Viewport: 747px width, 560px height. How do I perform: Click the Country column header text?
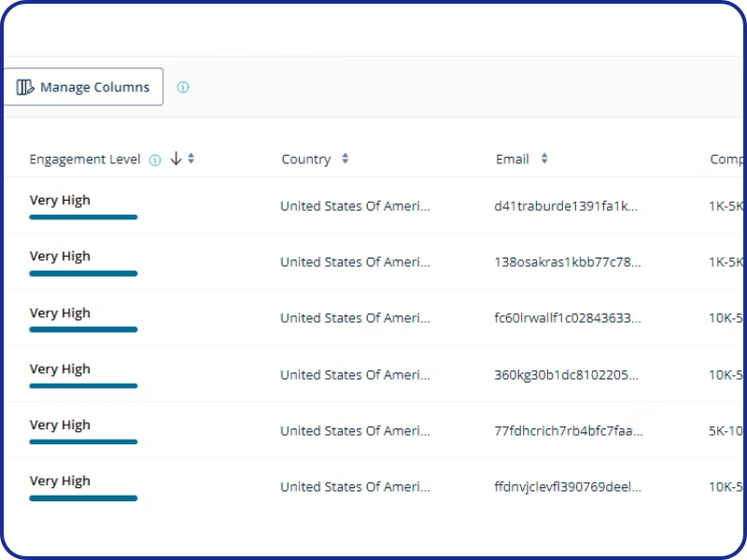pyautogui.click(x=306, y=159)
